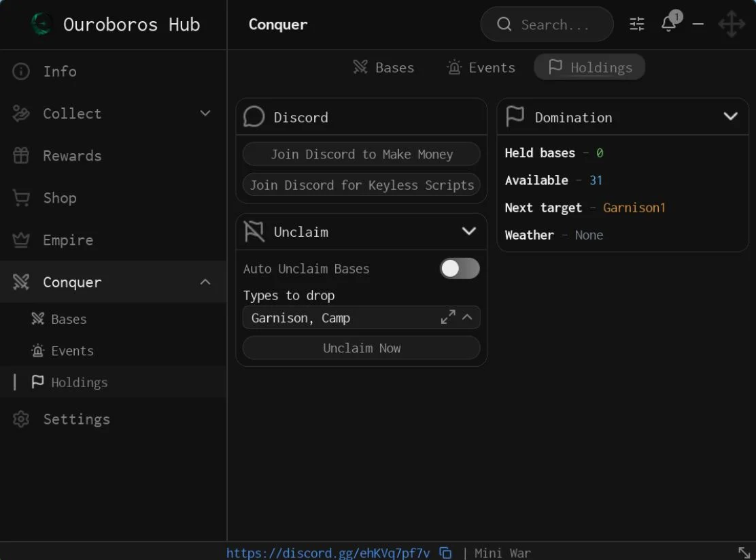
Task: Click the Mini War status text
Action: click(502, 553)
